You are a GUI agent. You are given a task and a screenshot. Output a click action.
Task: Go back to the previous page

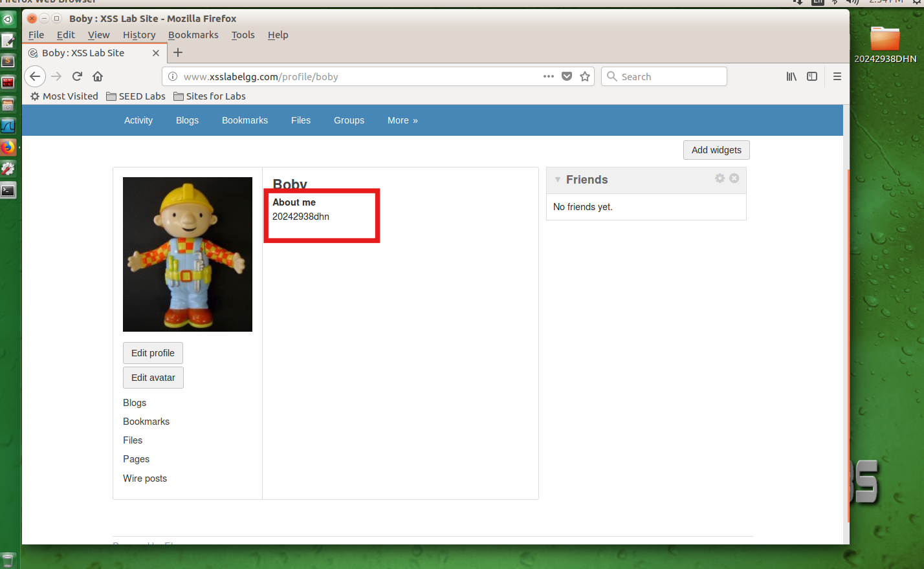pos(35,76)
